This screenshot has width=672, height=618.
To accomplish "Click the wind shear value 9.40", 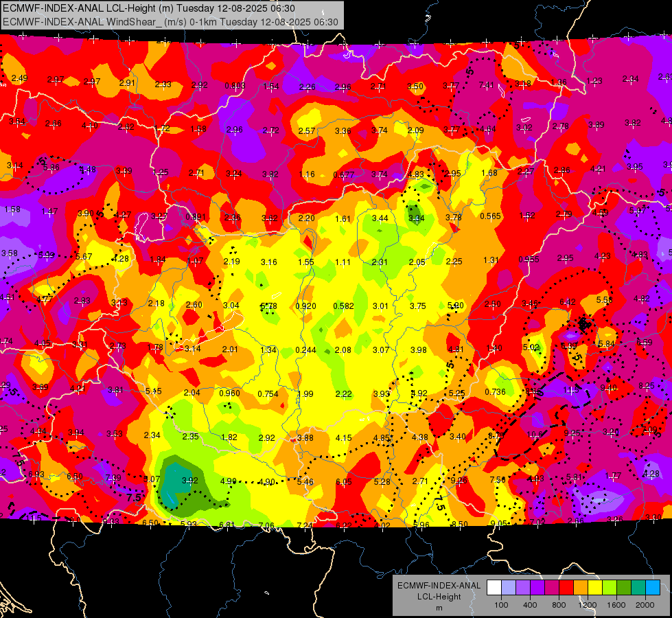I will [x=609, y=388].
